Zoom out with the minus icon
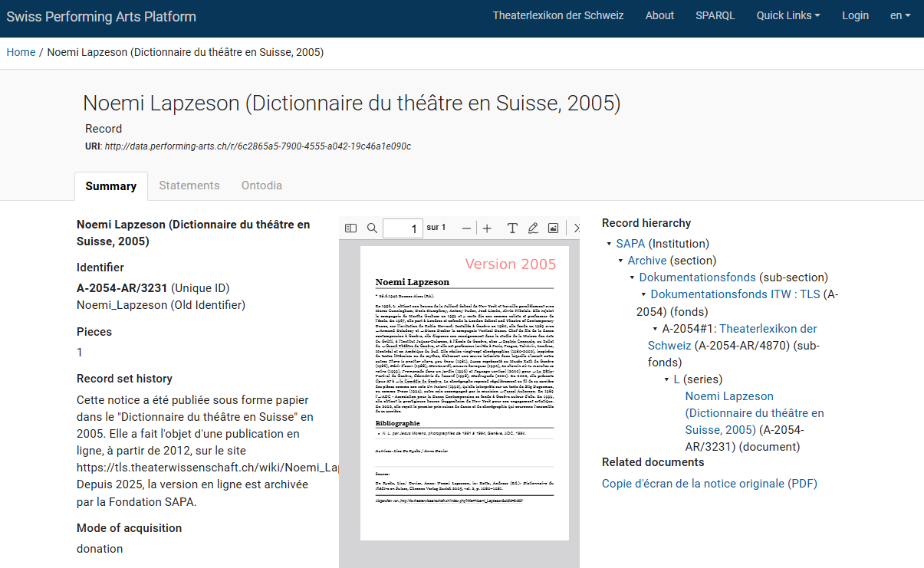 tap(465, 228)
